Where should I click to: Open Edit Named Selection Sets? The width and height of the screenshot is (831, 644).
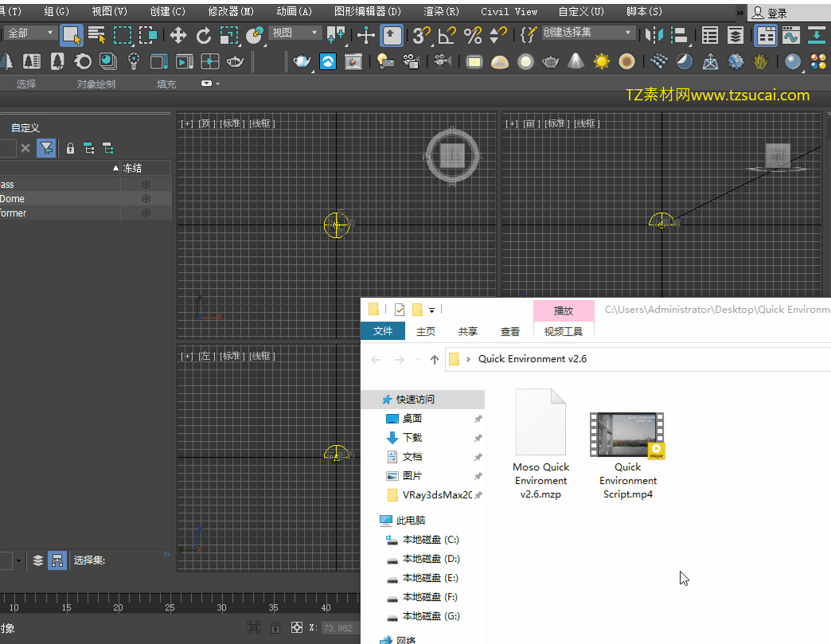pos(528,35)
